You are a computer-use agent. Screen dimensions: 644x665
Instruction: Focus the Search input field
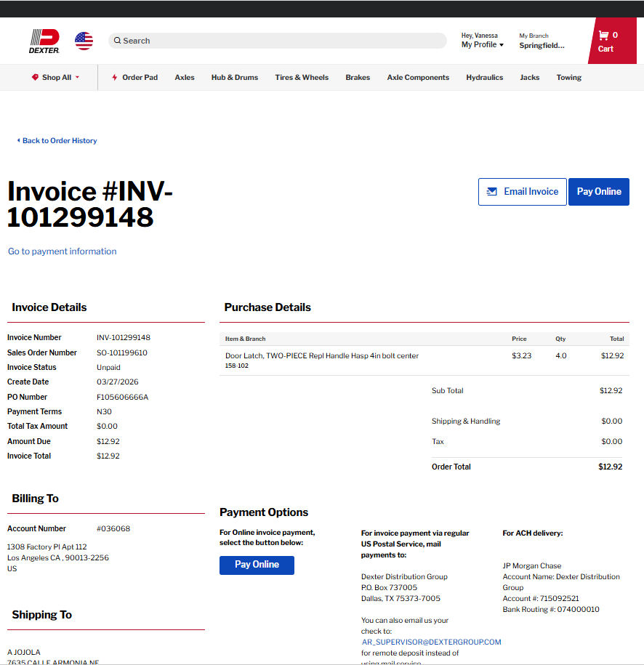[x=278, y=41]
